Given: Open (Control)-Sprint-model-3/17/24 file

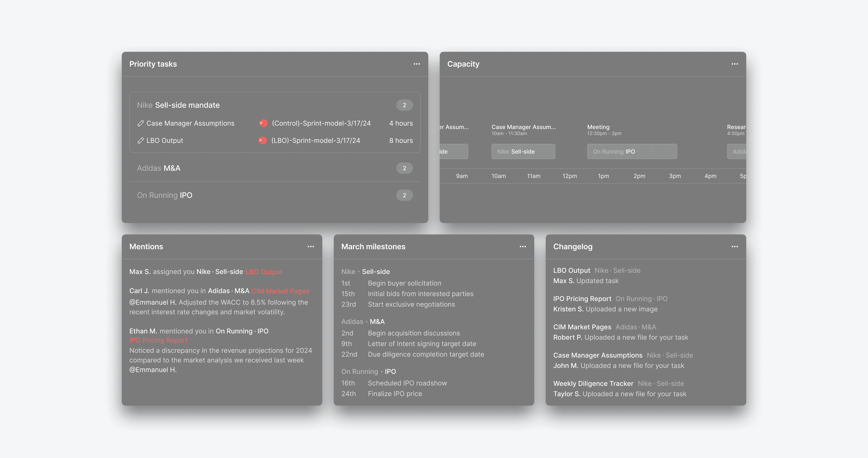Looking at the screenshot, I should 321,124.
